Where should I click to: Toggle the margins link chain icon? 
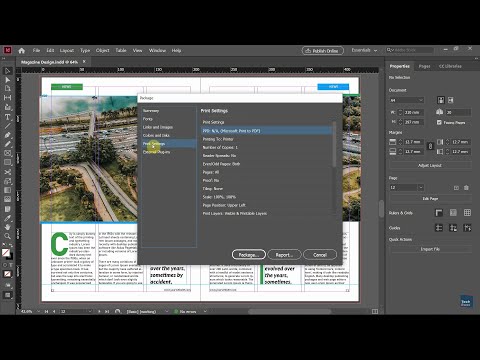pyautogui.click(x=430, y=146)
